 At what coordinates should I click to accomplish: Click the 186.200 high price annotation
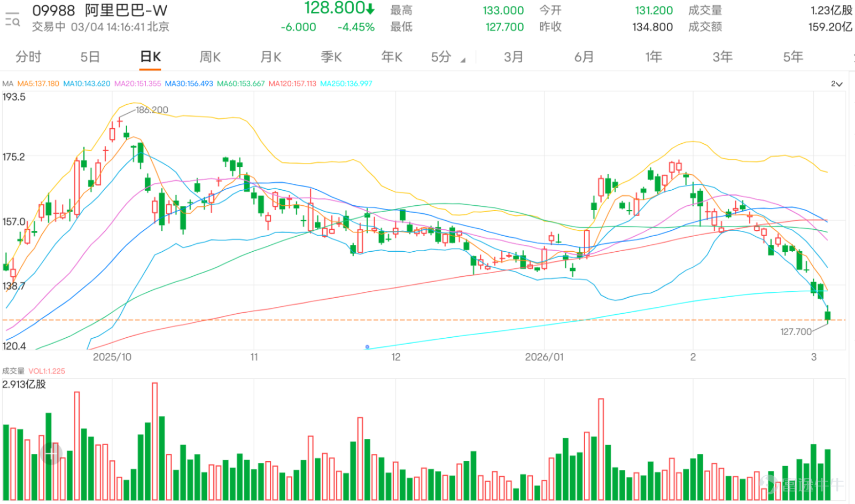pyautogui.click(x=152, y=110)
